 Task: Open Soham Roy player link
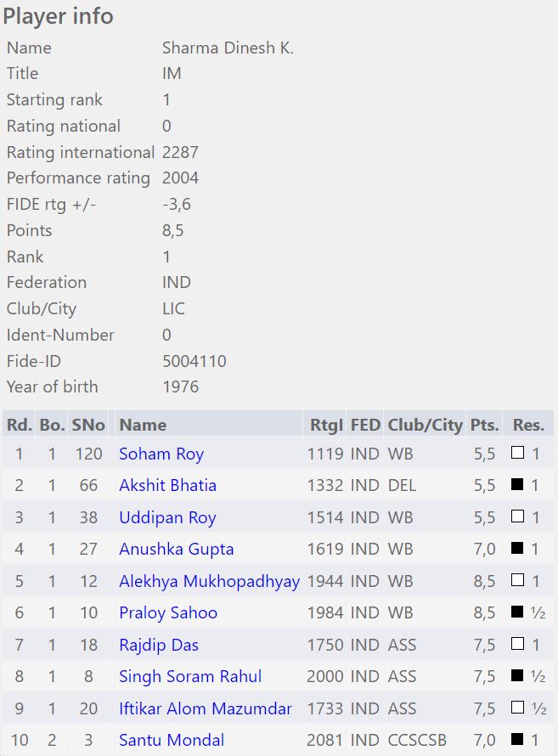161,454
